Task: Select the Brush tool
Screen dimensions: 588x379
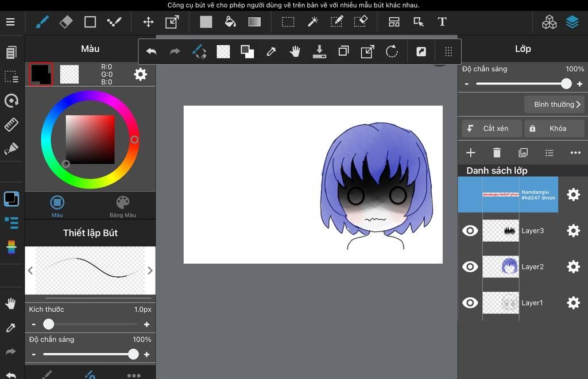Action: (42, 22)
